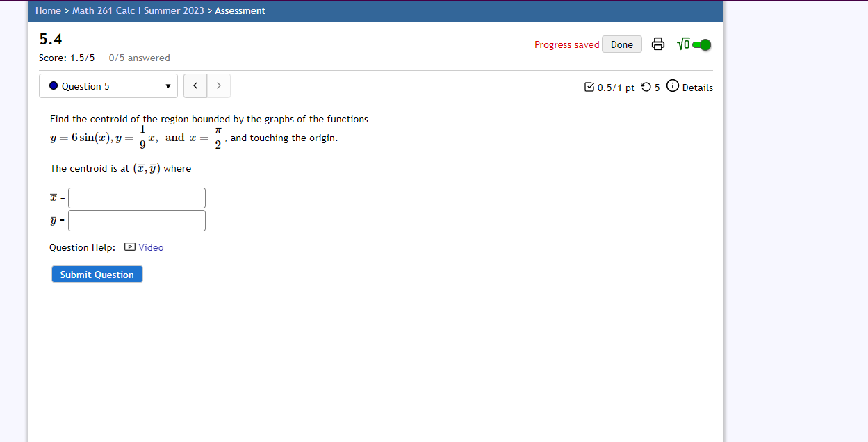Click the Details info icon
Viewport: 868px width, 442px height.
pyautogui.click(x=673, y=86)
